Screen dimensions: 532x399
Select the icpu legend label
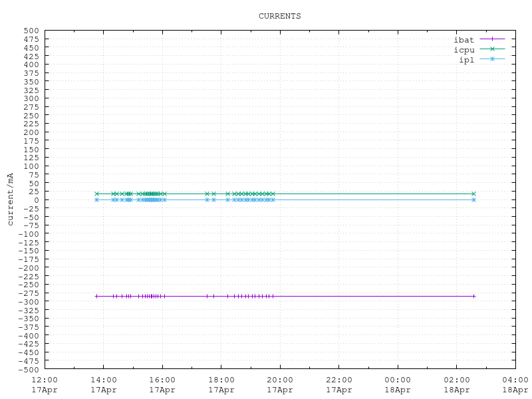pos(464,51)
